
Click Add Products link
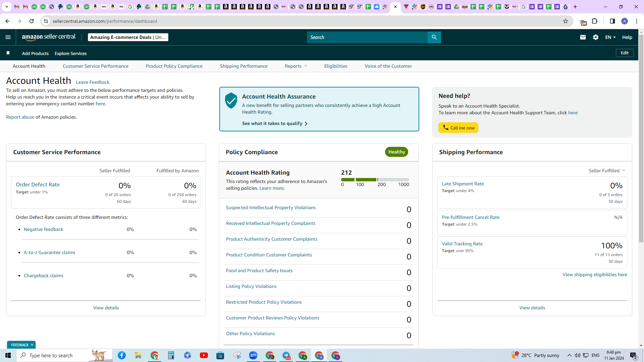[35, 53]
